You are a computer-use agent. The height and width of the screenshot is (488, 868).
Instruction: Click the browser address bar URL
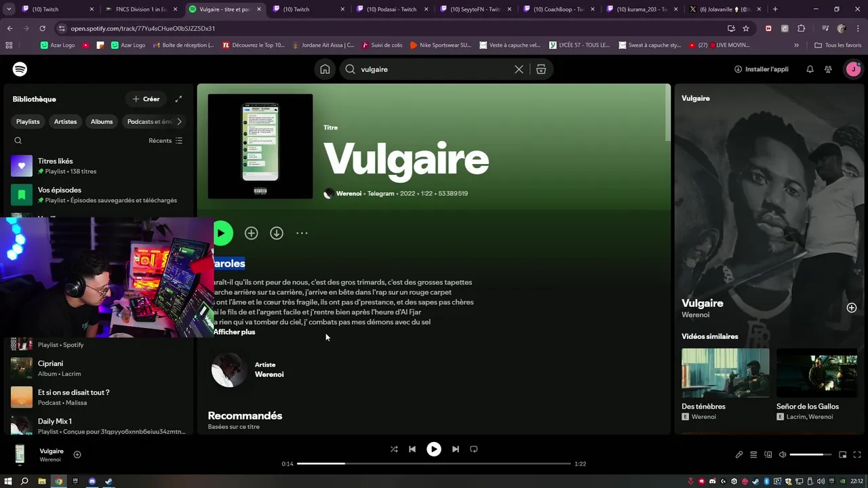pyautogui.click(x=143, y=28)
